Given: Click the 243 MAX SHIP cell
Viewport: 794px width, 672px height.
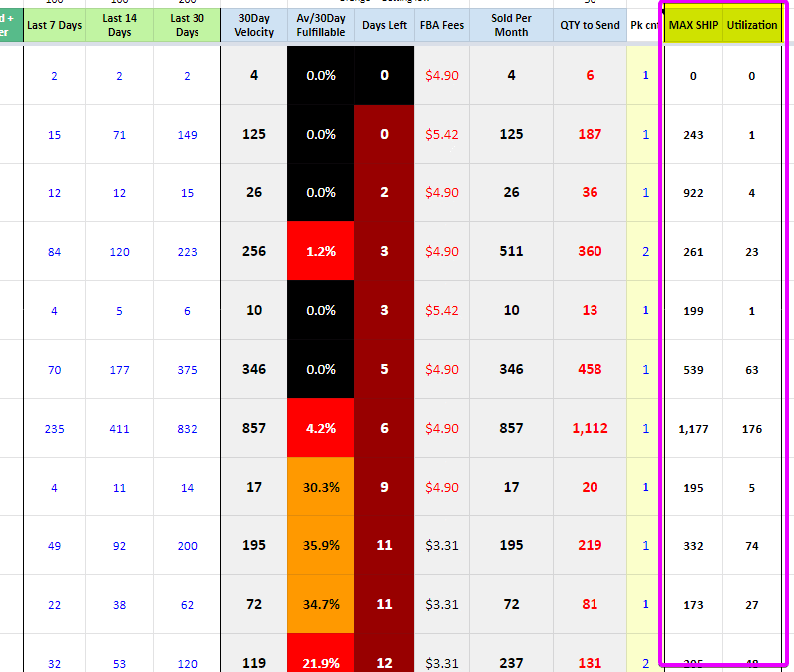Looking at the screenshot, I should [x=693, y=135].
